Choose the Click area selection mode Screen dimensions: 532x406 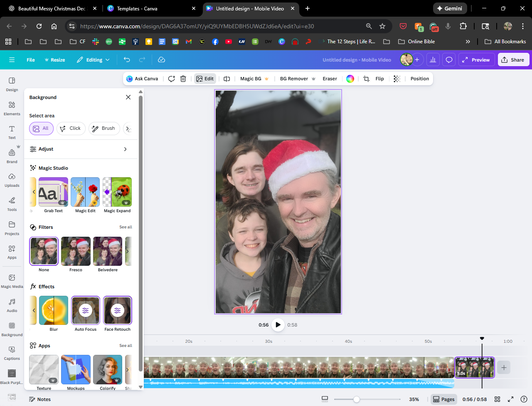[71, 129]
